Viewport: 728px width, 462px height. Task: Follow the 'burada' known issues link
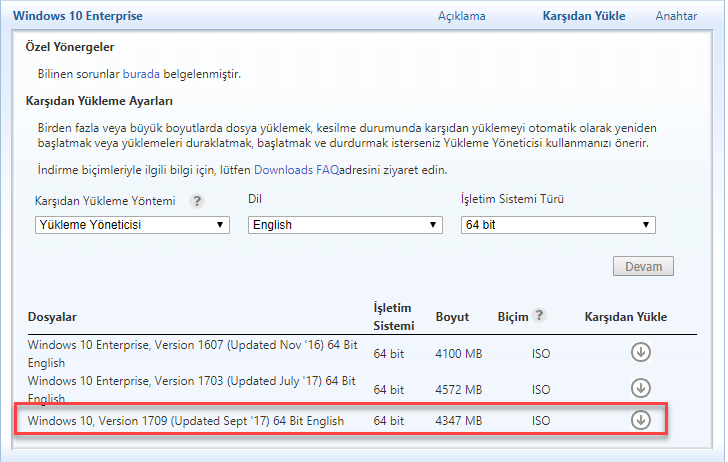140,74
